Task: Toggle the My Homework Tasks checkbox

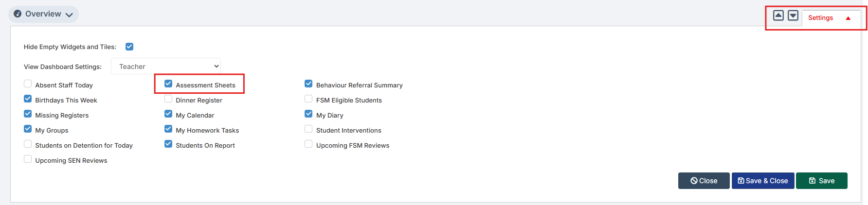Action: click(x=168, y=129)
